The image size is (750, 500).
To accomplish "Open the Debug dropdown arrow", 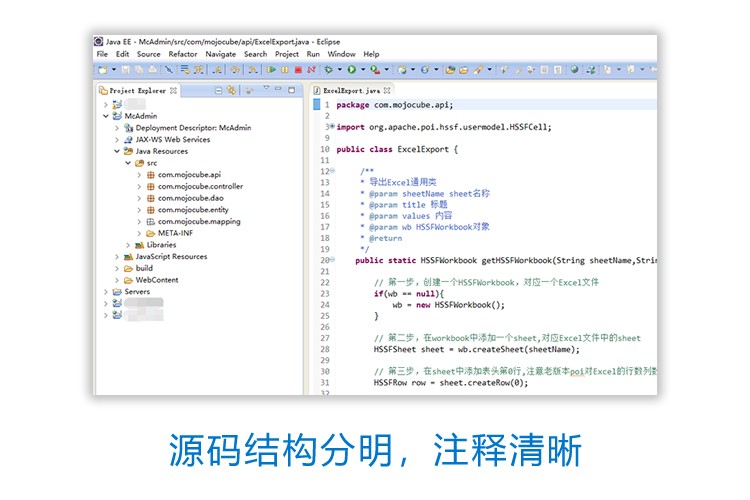I will [x=340, y=70].
